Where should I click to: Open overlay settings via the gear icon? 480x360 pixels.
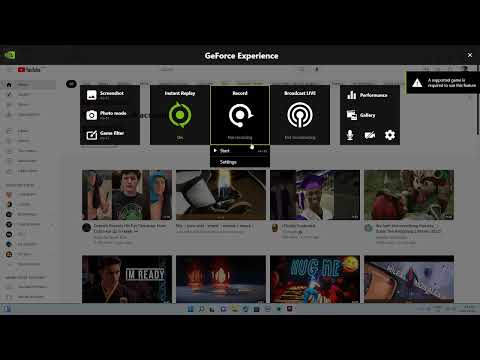pos(390,135)
